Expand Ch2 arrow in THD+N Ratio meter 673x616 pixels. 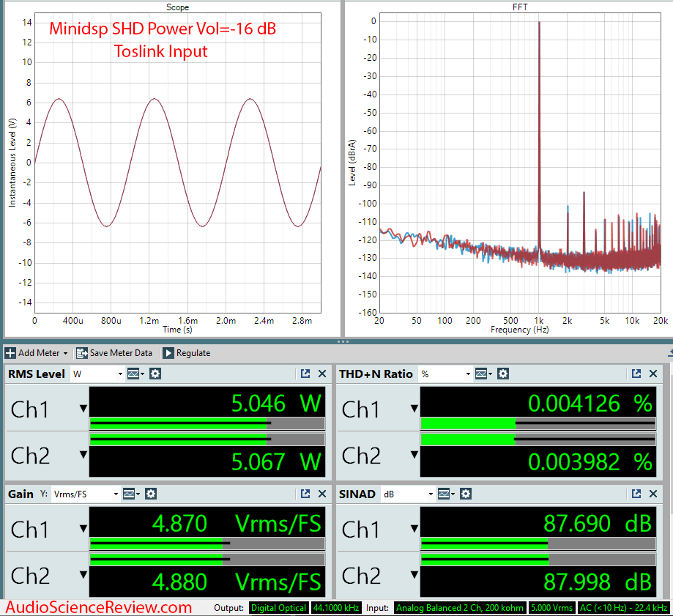click(414, 455)
